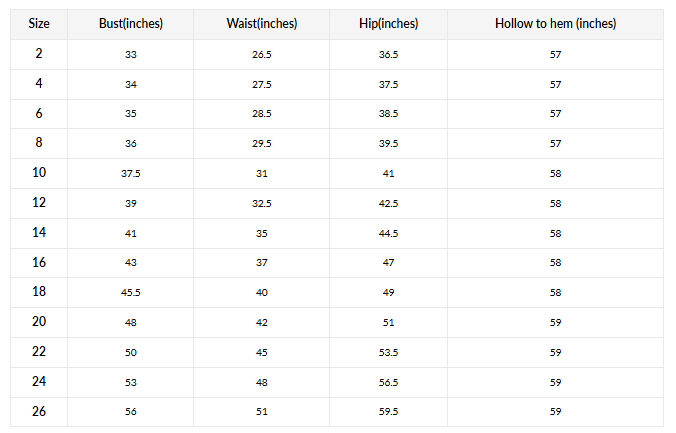676x433 pixels.
Task: Select size 2 in the Size column
Action: point(39,53)
